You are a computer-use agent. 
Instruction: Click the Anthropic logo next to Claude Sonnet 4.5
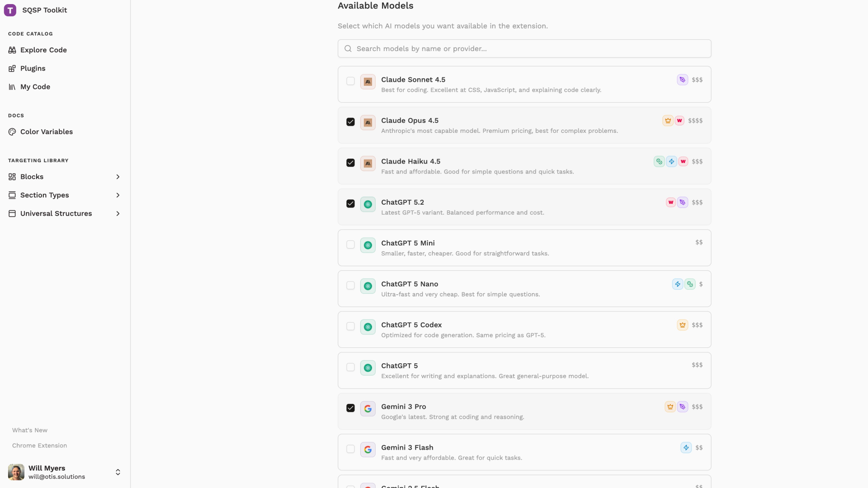coord(368,82)
